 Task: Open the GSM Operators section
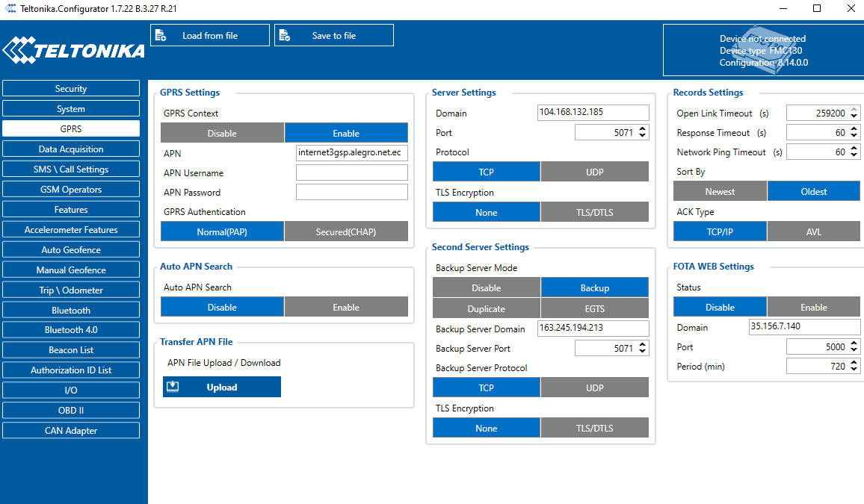point(71,189)
